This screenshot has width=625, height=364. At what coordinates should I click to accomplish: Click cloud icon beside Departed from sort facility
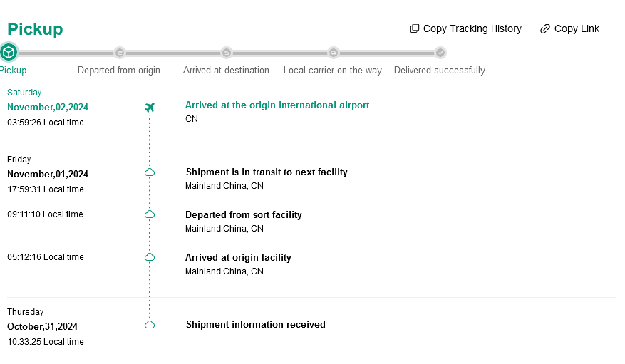(150, 214)
